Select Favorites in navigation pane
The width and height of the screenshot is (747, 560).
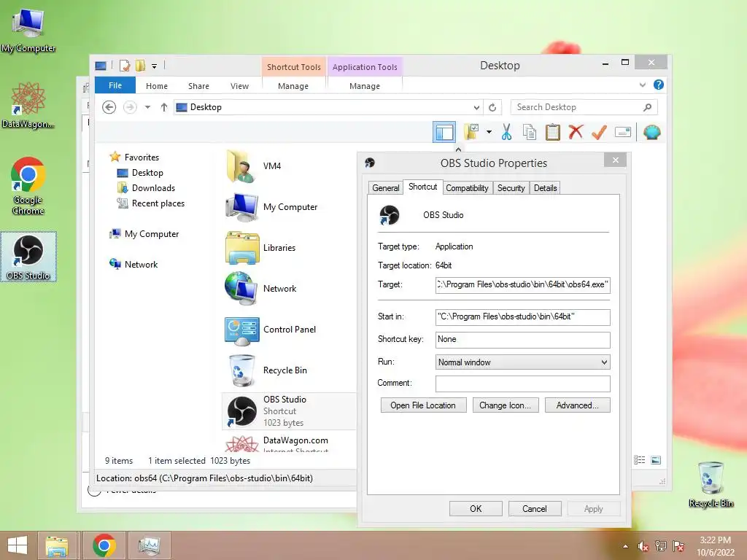142,157
